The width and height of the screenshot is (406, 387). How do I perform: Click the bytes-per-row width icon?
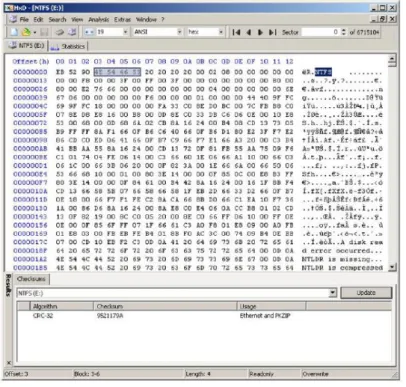89,32
